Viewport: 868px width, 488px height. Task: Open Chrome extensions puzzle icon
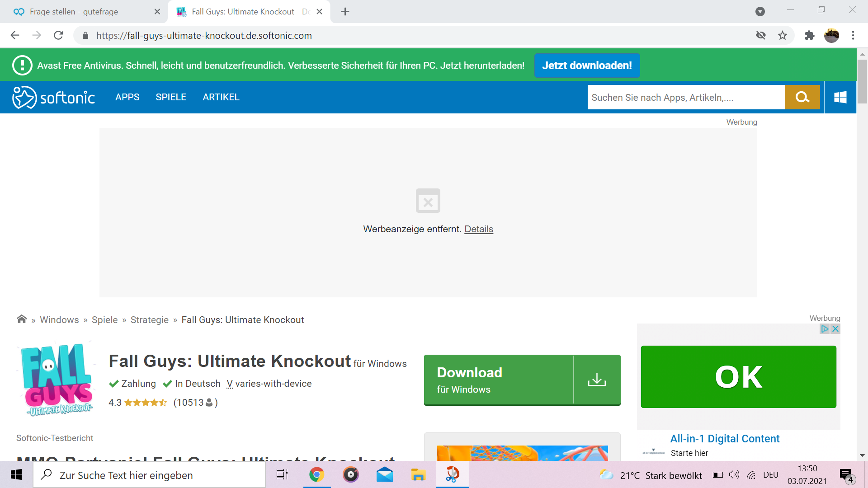tap(809, 35)
